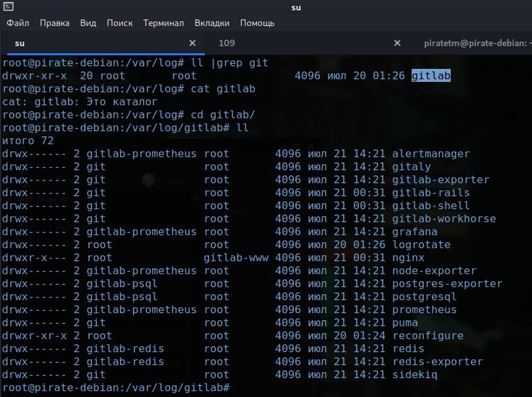Click the gitlab-redis owner in redis-exporter row
Screen dimensions: 532x397
(126, 362)
